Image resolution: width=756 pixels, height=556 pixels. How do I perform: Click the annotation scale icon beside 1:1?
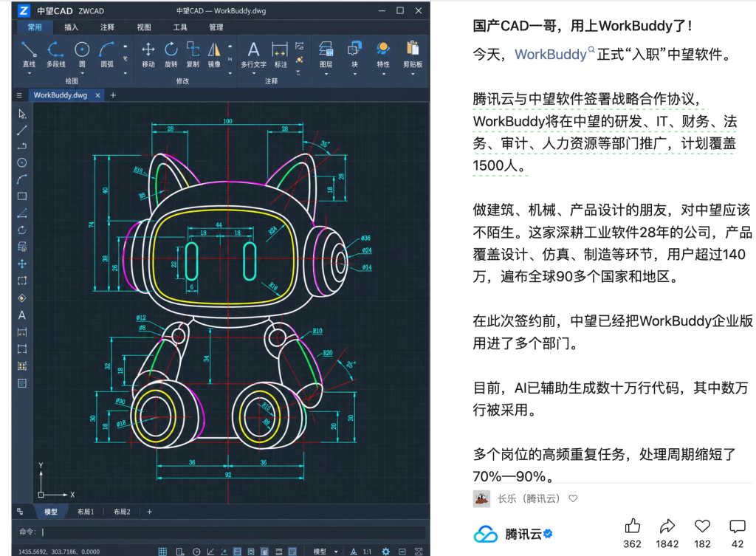click(x=354, y=551)
